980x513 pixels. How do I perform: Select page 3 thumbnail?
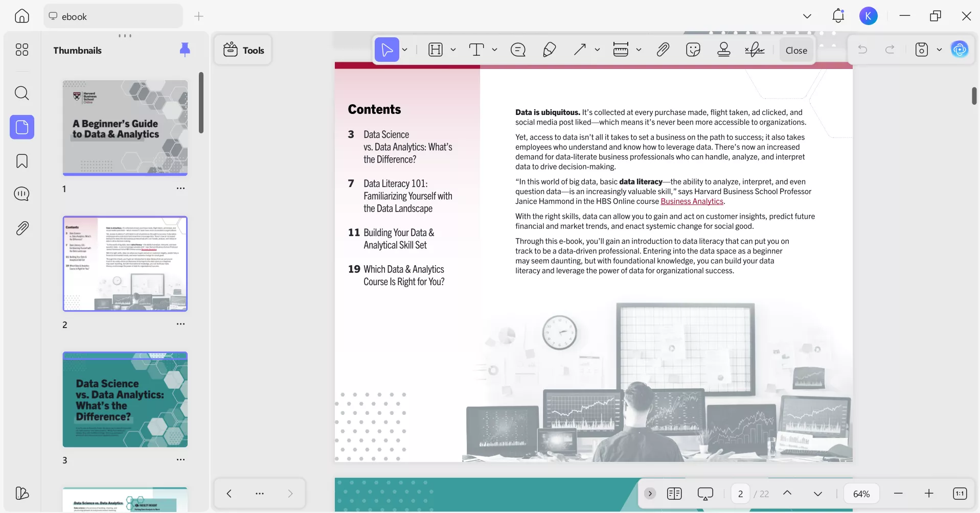(x=125, y=400)
